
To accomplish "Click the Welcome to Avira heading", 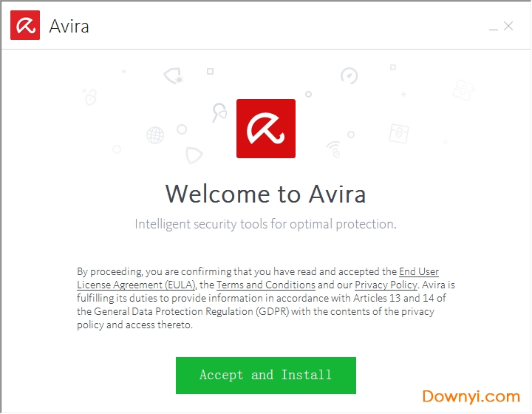I will click(265, 194).
